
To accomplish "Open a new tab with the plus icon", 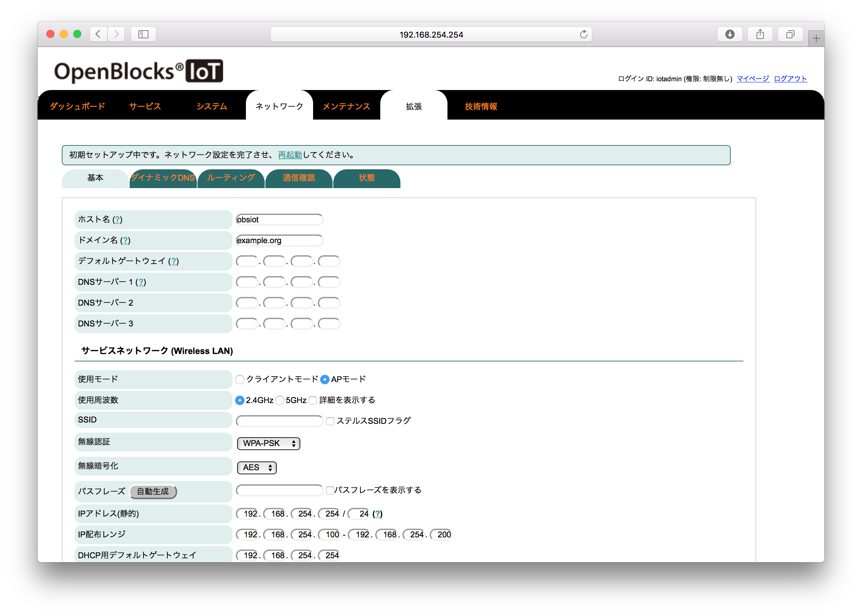I will 816,38.
